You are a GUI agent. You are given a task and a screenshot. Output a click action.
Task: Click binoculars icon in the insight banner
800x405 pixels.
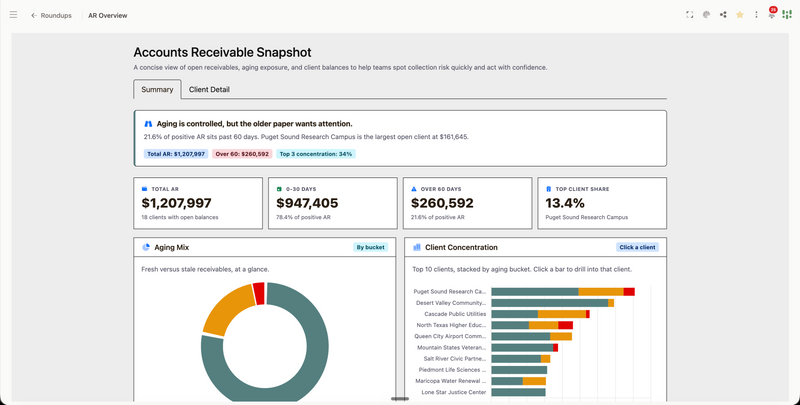(x=148, y=124)
